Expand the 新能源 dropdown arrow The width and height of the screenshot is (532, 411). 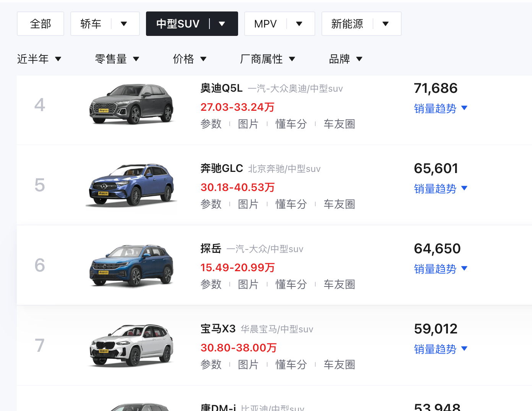pos(386,24)
